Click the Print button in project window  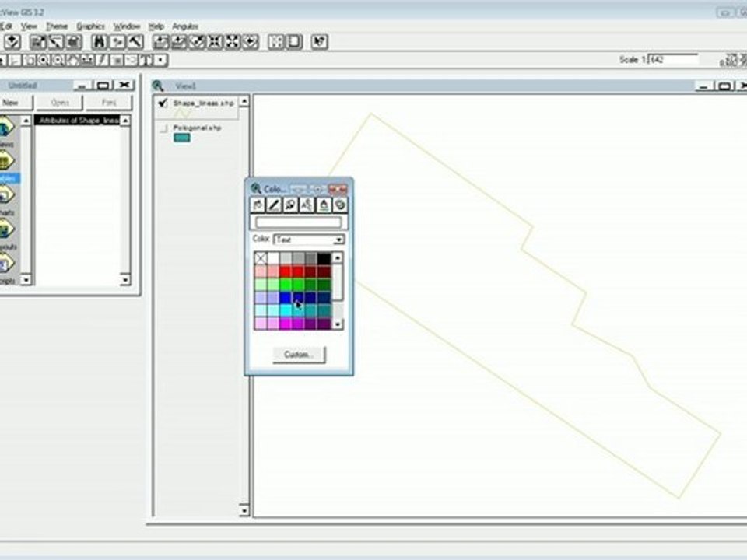click(109, 103)
